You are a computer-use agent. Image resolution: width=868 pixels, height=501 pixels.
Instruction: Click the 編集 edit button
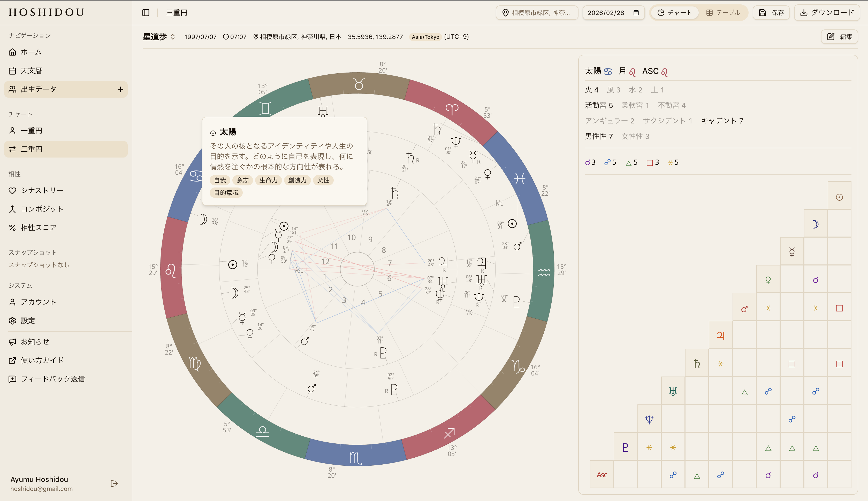pos(839,37)
